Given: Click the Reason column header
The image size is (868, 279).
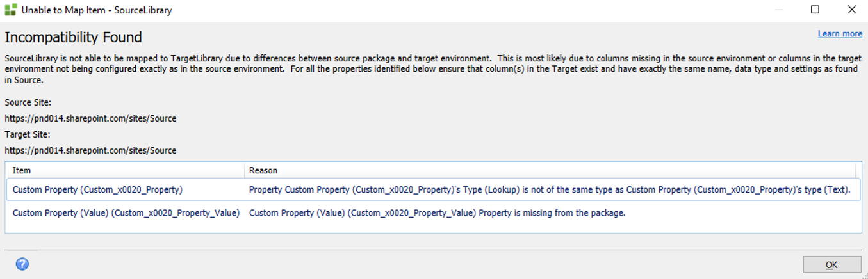Looking at the screenshot, I should pyautogui.click(x=263, y=171).
